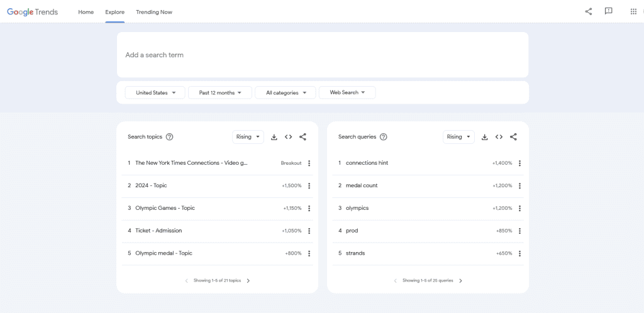Open the Google apps grid icon
Viewport: 644px width, 313px height.
[633, 11]
